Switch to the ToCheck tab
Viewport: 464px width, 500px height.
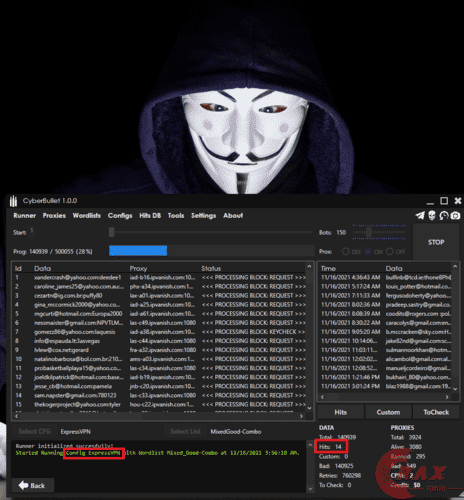[436, 412]
